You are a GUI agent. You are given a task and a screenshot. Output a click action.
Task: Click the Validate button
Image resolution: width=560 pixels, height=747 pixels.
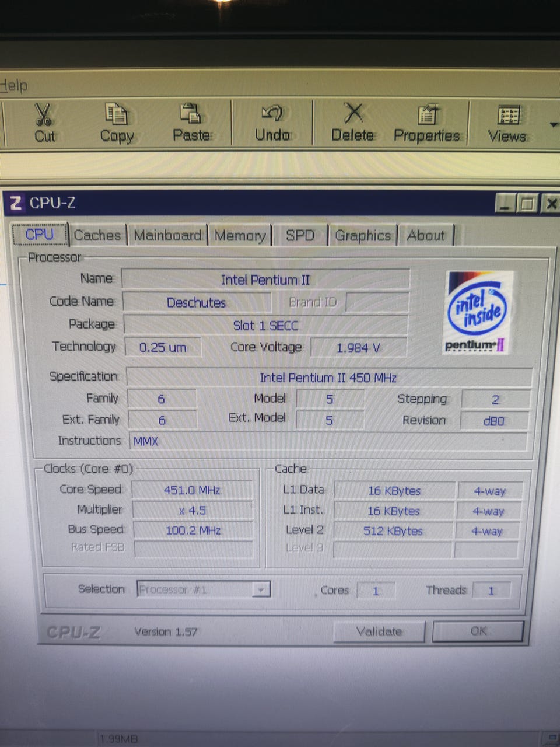379,631
